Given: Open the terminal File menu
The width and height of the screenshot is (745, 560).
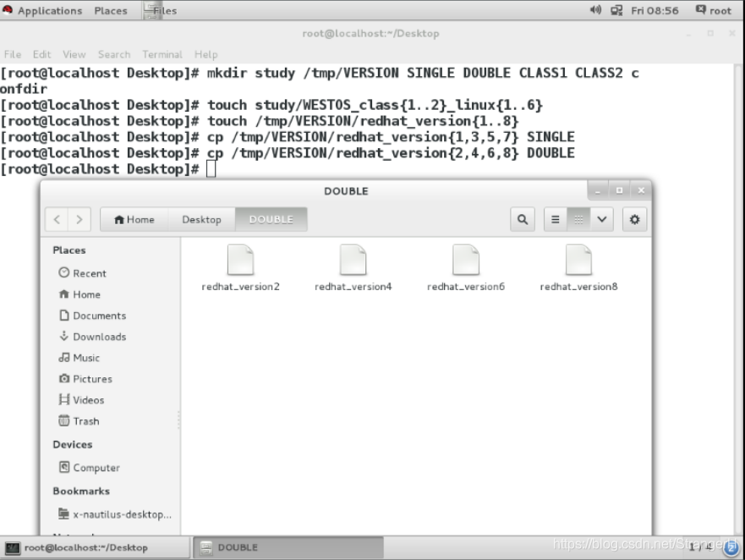Looking at the screenshot, I should 13,54.
